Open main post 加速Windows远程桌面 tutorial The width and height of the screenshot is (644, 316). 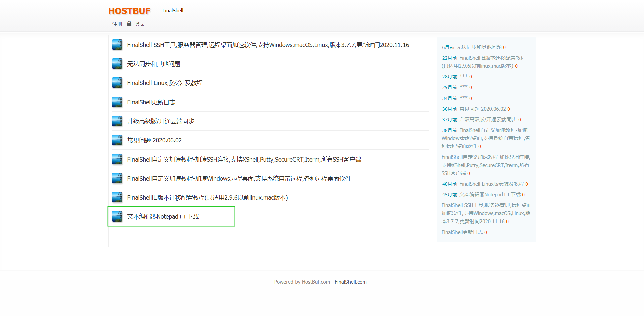pos(239,179)
